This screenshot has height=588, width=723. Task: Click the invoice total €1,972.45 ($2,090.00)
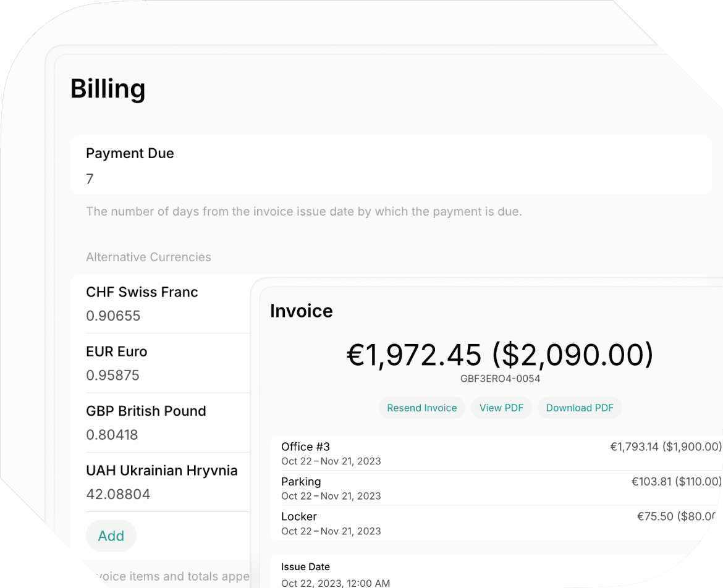(x=501, y=355)
